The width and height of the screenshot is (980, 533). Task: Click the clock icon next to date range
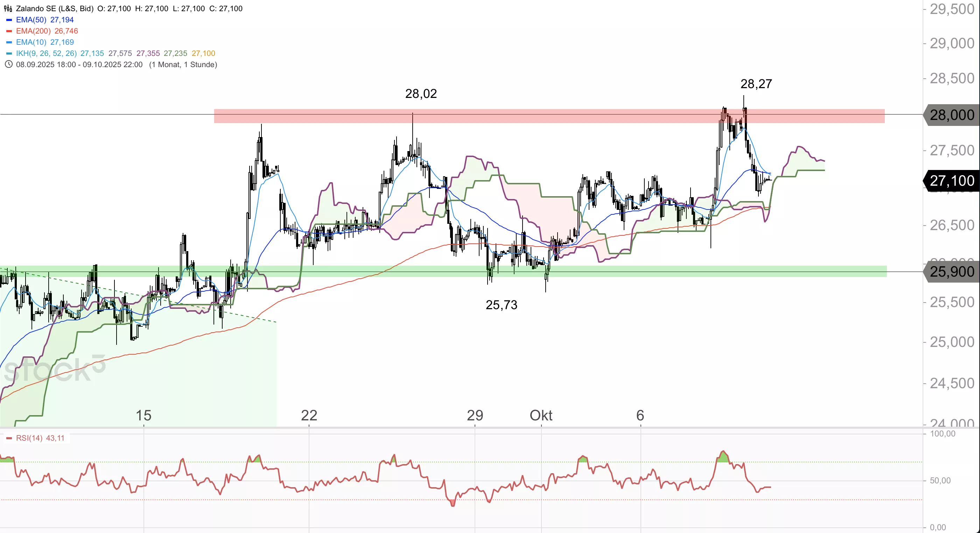(x=8, y=64)
